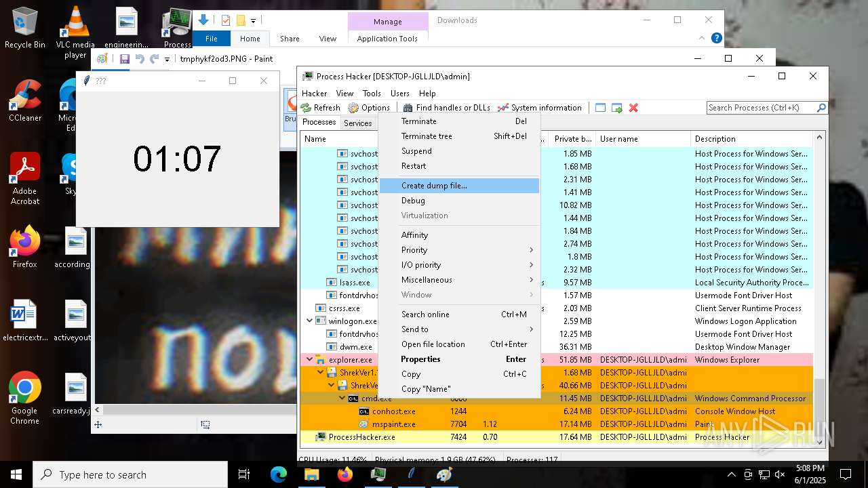Click Find handles or DLLs toolbar button
This screenshot has height=488, width=868.
click(446, 108)
